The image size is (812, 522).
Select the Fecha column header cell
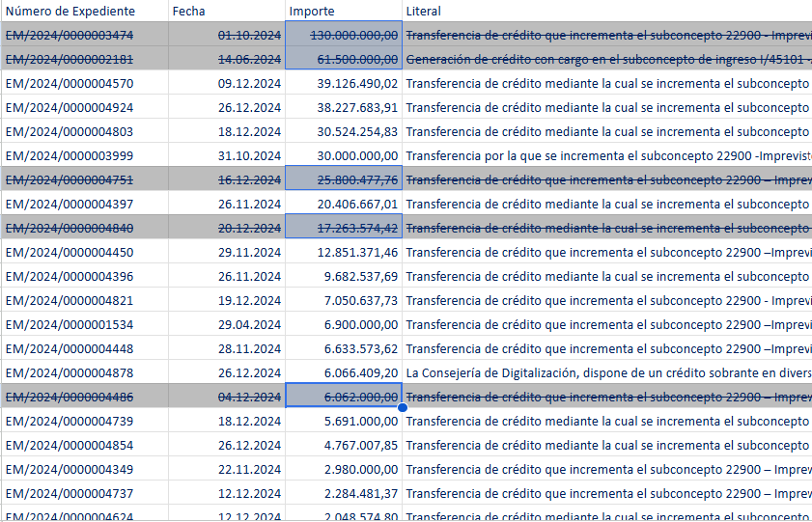click(227, 11)
